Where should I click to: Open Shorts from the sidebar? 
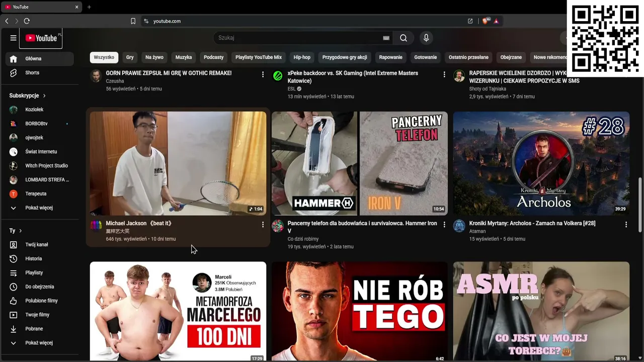[x=39, y=73]
